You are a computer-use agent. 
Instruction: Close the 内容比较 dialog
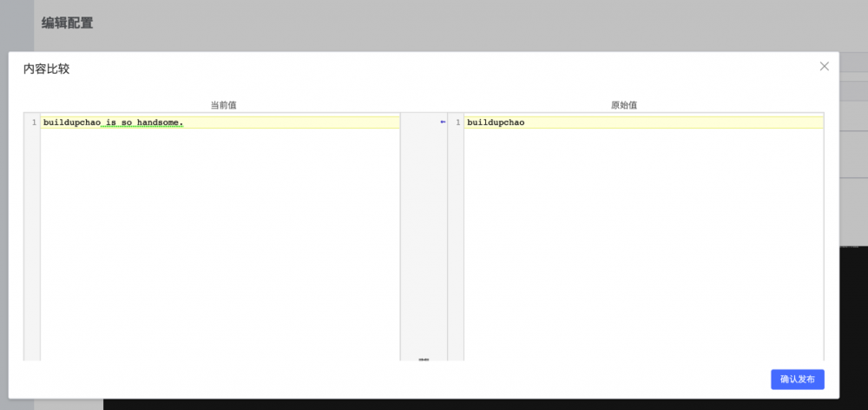click(x=825, y=67)
